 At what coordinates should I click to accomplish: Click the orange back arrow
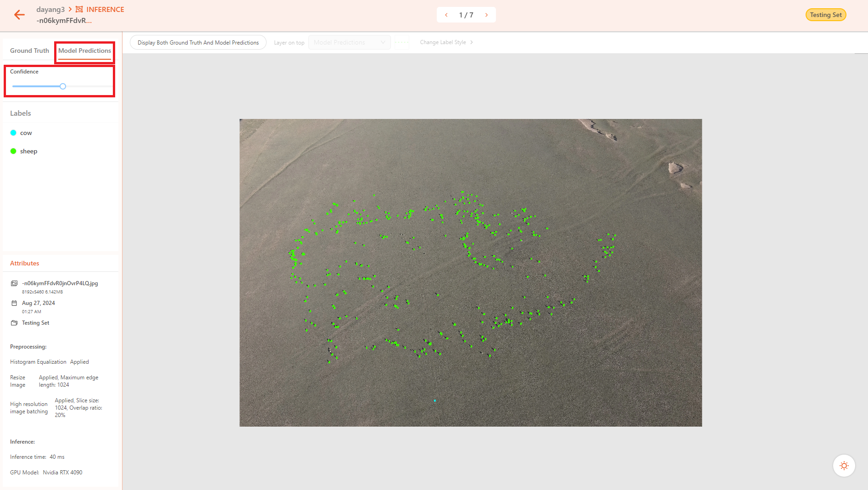pos(19,15)
